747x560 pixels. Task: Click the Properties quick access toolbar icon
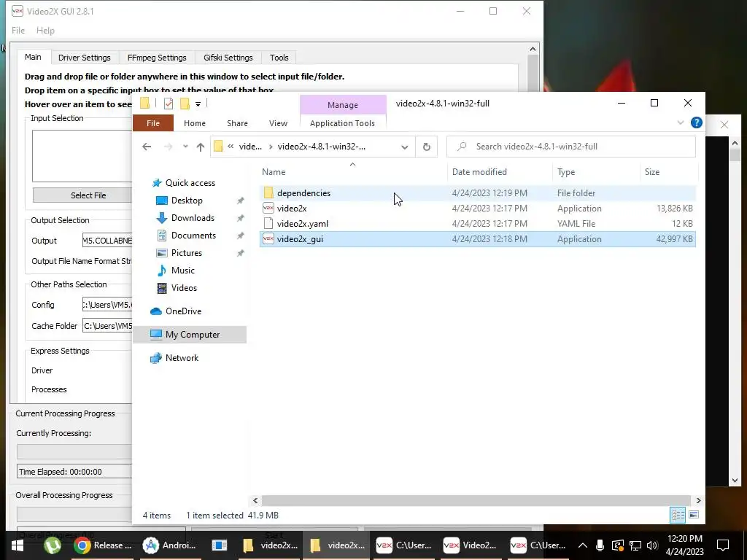click(169, 104)
